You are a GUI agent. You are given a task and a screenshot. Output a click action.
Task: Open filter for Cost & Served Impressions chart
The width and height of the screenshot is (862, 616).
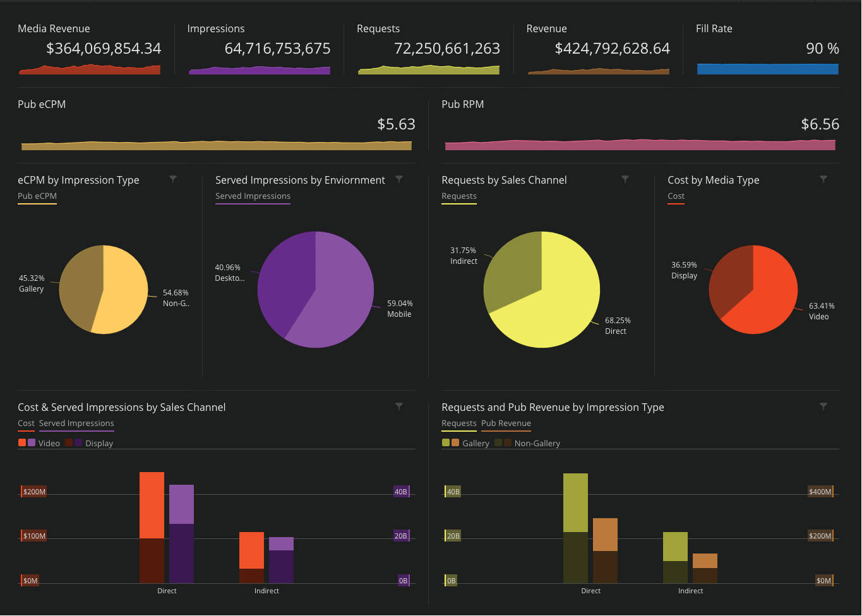tap(399, 406)
